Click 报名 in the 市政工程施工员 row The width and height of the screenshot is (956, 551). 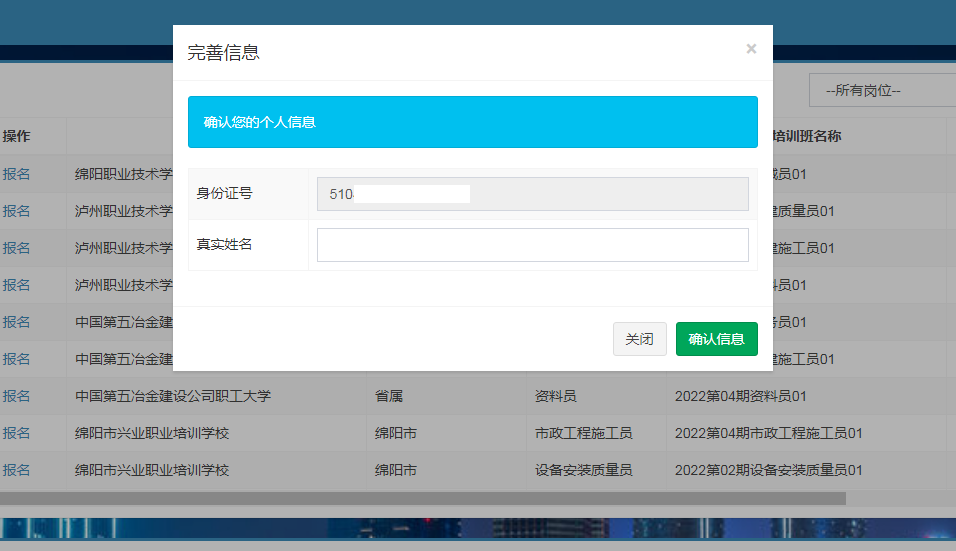pyautogui.click(x=16, y=433)
